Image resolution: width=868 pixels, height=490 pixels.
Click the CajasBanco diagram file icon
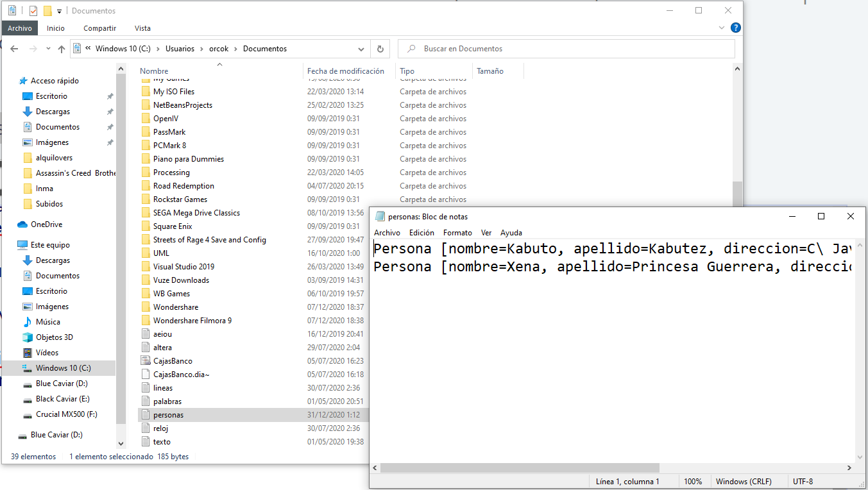(146, 361)
